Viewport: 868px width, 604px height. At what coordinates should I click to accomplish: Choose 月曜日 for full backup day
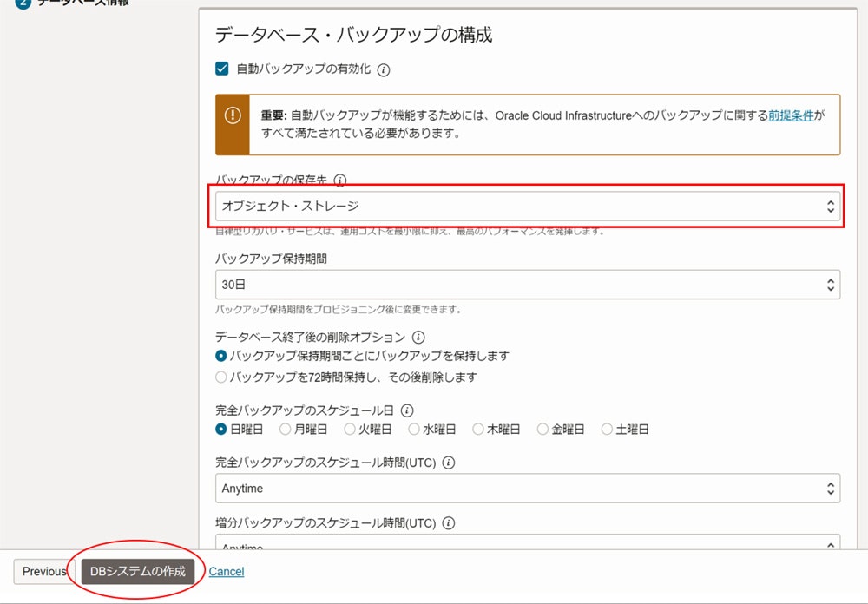pyautogui.click(x=285, y=429)
